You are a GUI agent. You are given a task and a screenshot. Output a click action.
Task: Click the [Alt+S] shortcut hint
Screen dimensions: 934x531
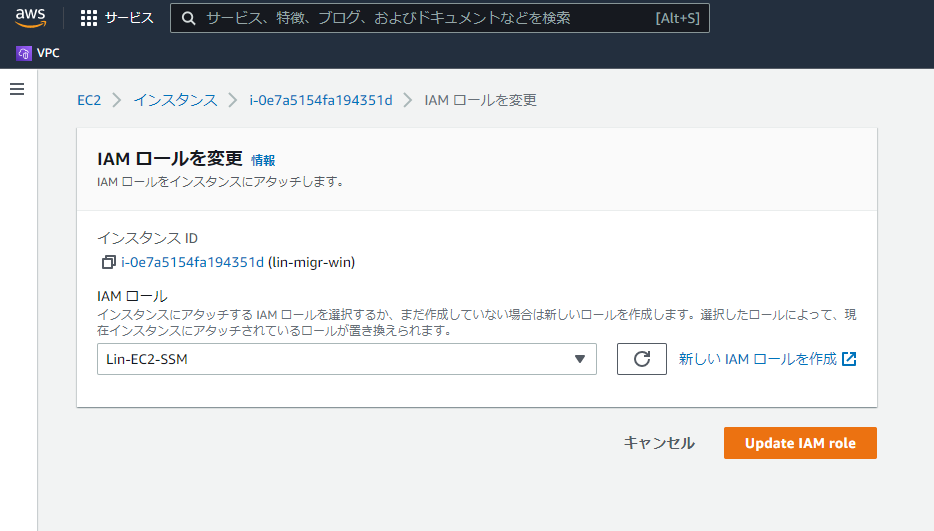click(677, 18)
